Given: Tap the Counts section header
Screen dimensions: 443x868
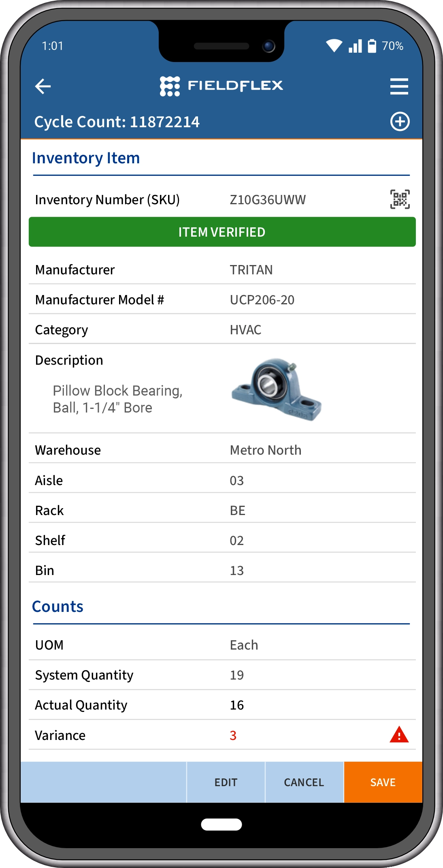Looking at the screenshot, I should [58, 607].
